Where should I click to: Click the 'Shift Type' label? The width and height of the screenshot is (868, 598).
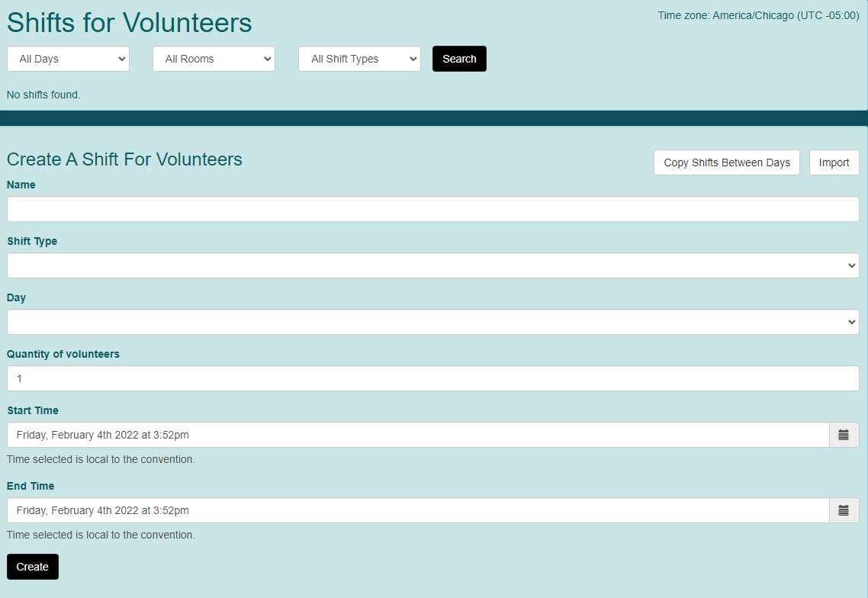(32, 242)
